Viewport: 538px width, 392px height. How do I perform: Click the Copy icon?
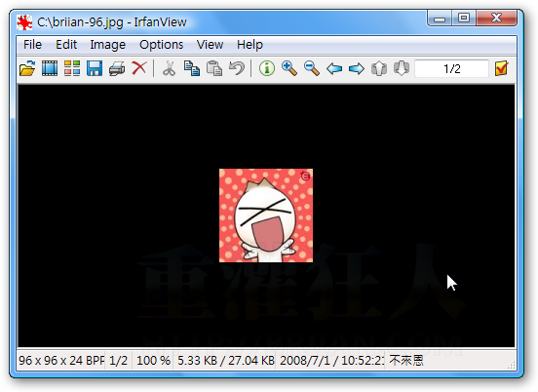tap(192, 68)
